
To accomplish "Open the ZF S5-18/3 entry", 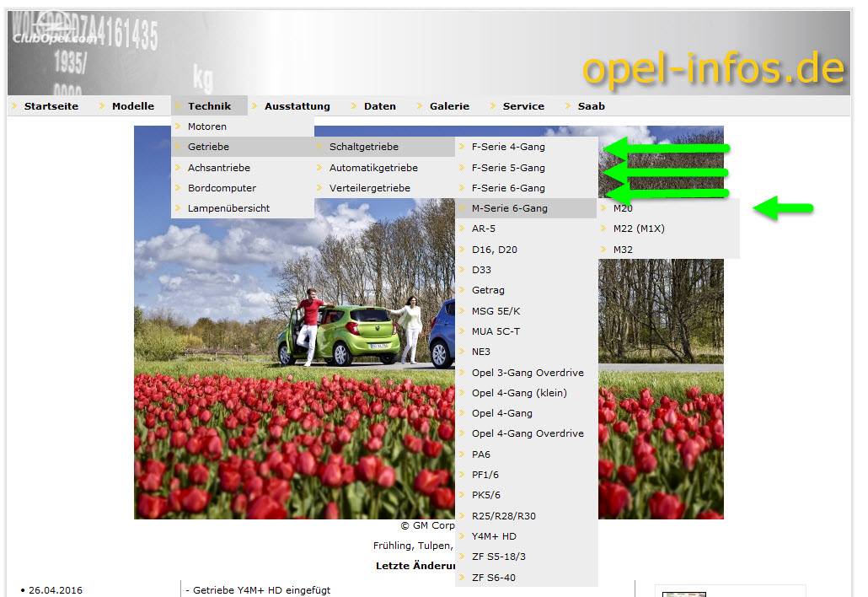I will (x=527, y=557).
